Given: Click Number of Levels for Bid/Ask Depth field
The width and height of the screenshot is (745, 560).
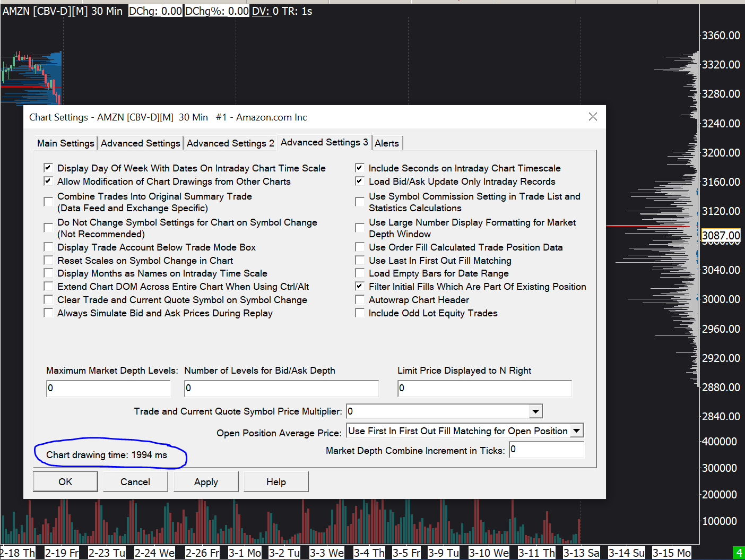Looking at the screenshot, I should tap(281, 388).
